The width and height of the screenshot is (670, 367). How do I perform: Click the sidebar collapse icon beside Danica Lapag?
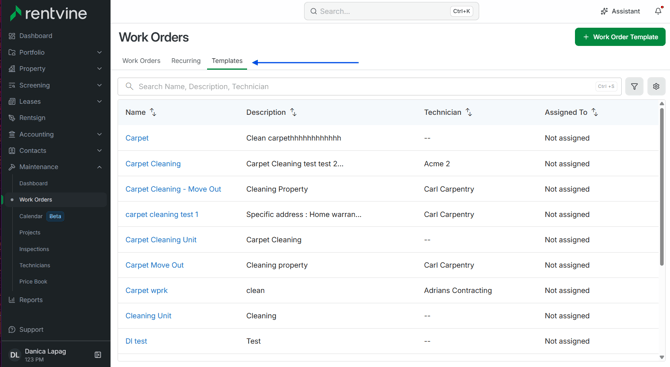click(x=97, y=355)
